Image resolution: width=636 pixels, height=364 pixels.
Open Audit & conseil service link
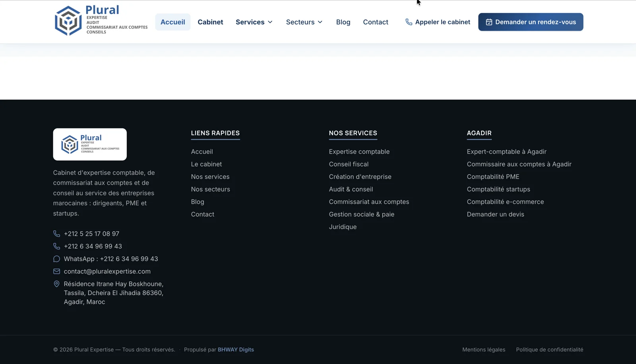click(351, 189)
